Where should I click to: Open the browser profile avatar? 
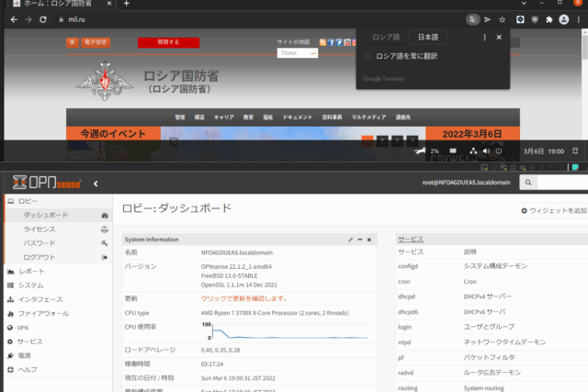(563, 19)
